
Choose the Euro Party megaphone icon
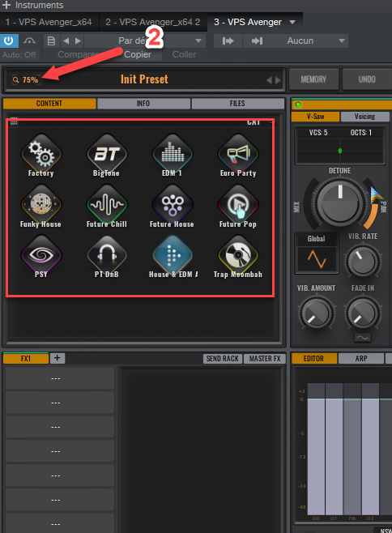pos(238,154)
